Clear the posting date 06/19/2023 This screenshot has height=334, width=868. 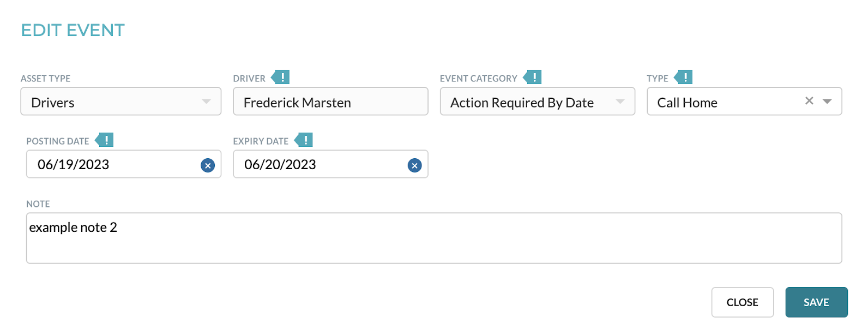point(208,165)
